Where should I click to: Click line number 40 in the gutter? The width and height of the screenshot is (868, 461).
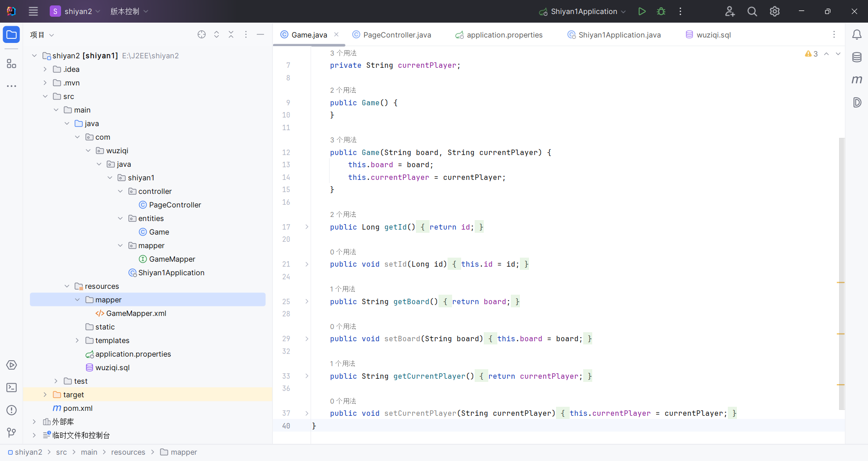click(x=286, y=426)
